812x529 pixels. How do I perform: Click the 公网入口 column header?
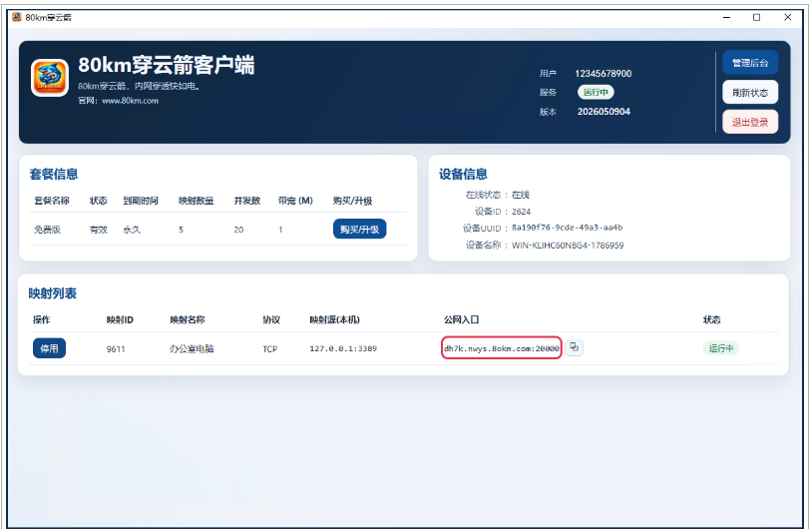point(461,319)
